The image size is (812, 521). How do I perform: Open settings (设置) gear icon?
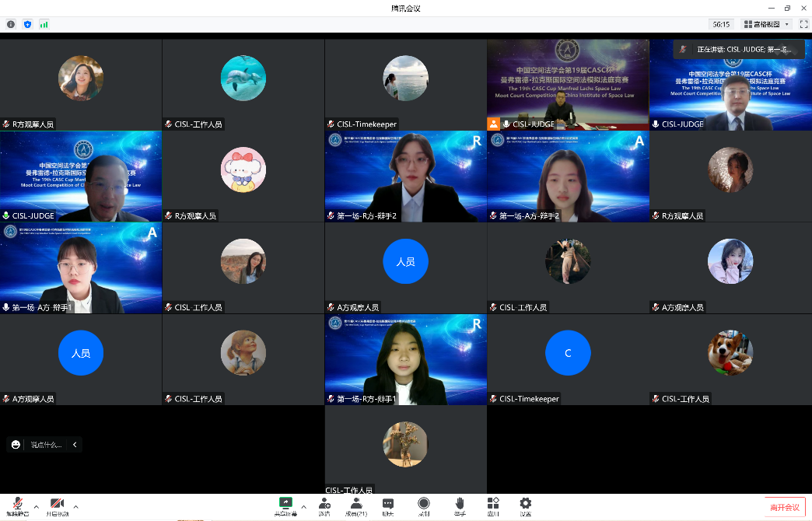click(526, 506)
